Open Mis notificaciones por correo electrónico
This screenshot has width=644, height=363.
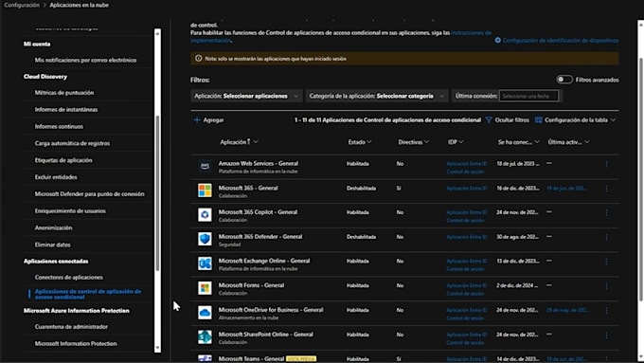click(x=86, y=60)
